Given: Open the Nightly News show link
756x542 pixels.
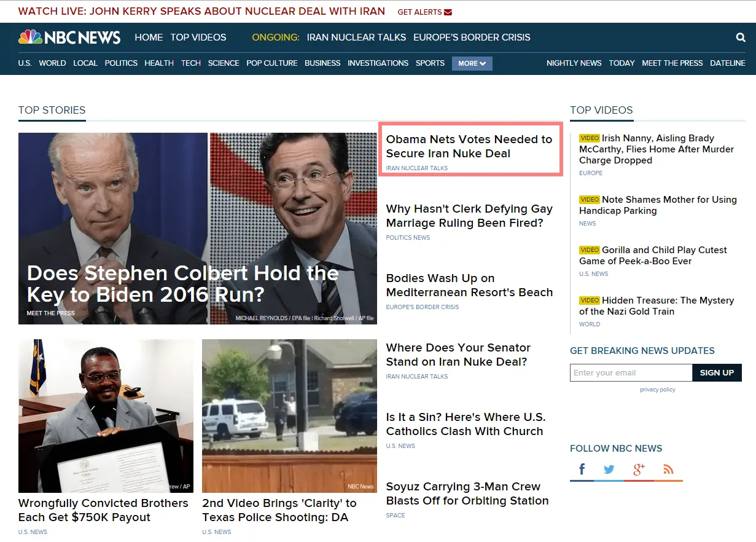Looking at the screenshot, I should click(574, 63).
